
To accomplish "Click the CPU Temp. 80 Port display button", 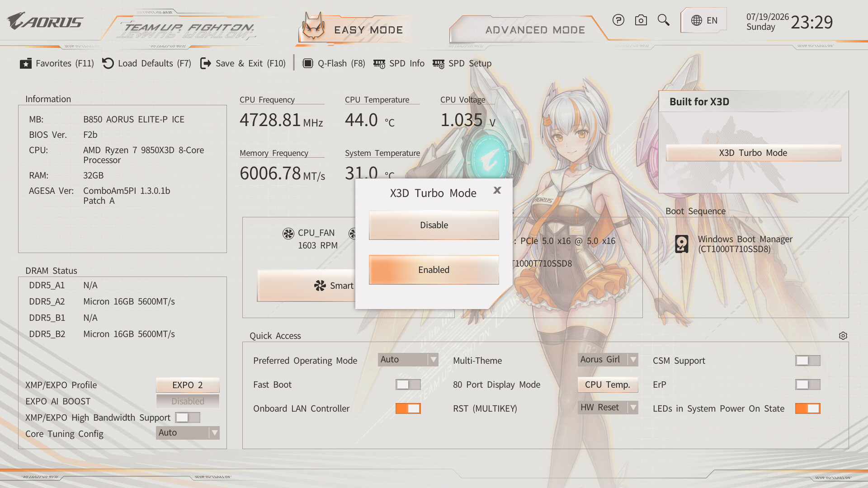I will 608,385.
